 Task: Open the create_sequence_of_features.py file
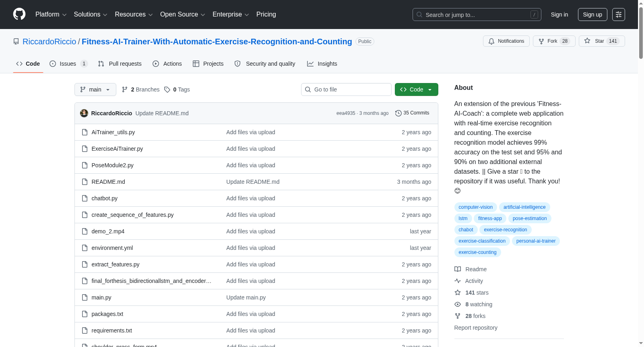[x=132, y=215]
